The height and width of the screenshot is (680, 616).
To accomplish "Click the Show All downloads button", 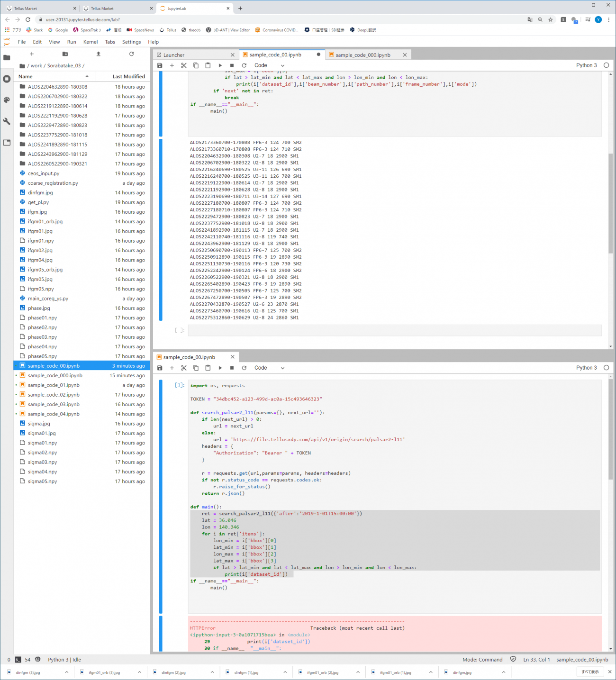I will pyautogui.click(x=590, y=672).
